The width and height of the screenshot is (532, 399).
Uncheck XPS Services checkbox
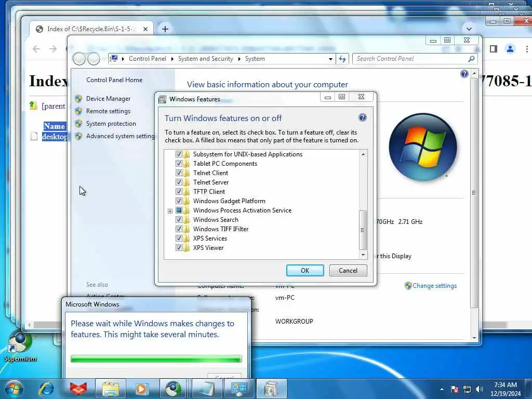[179, 238]
